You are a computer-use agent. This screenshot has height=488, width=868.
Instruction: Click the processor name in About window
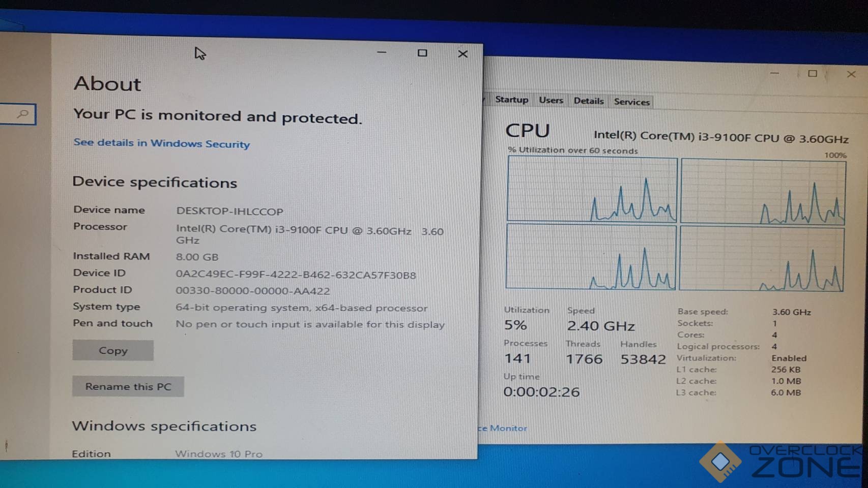[310, 234]
